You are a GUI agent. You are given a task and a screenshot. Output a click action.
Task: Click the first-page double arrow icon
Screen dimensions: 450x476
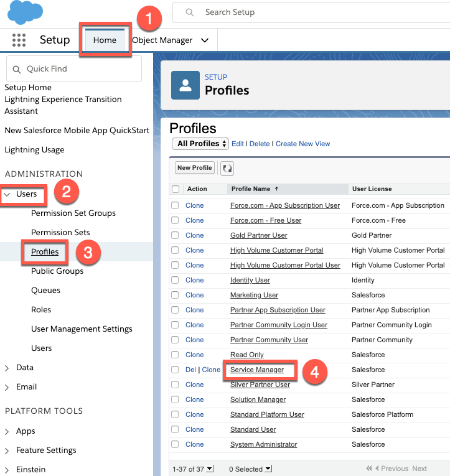(x=369, y=469)
